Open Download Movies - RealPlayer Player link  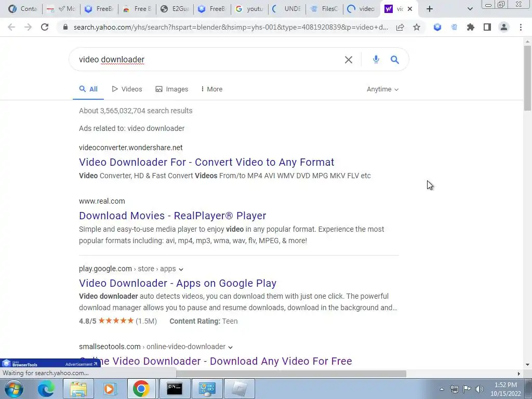point(172,216)
